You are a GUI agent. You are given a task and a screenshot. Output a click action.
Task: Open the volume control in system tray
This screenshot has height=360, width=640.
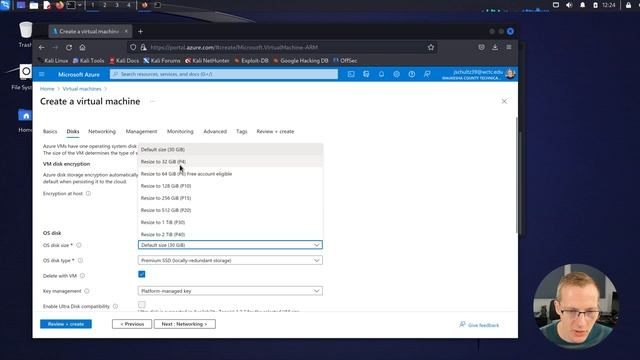coord(569,5)
